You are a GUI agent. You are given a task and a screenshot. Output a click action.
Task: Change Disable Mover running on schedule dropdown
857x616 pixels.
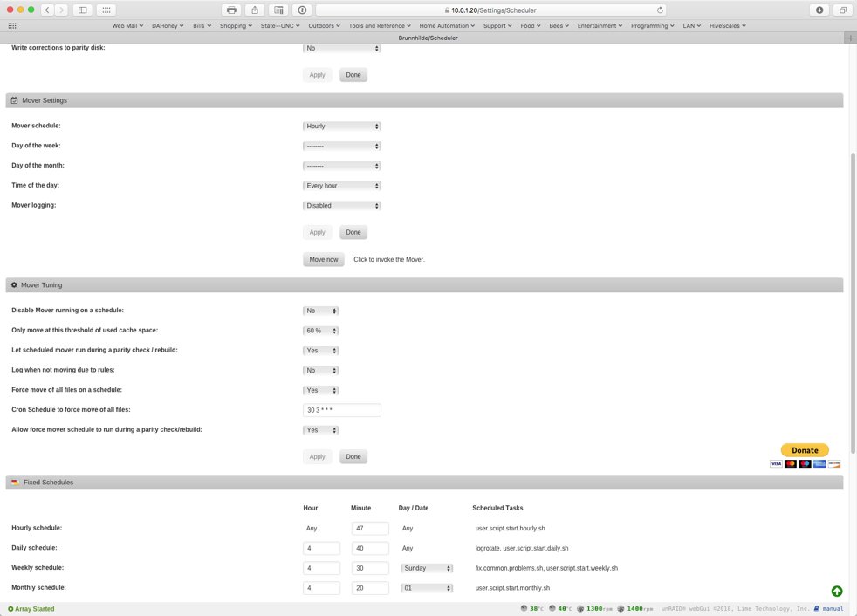click(x=321, y=311)
